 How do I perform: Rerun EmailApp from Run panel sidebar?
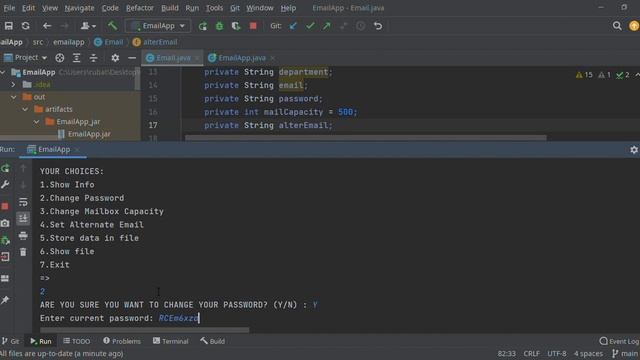pyautogui.click(x=5, y=168)
